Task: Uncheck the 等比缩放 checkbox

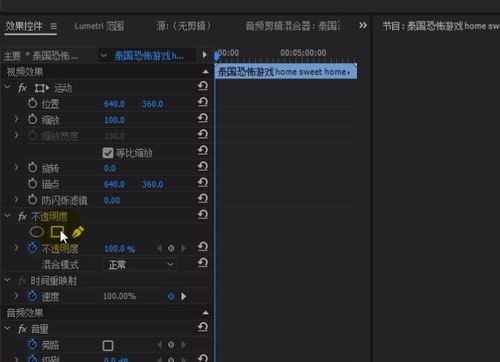Action: click(x=108, y=153)
